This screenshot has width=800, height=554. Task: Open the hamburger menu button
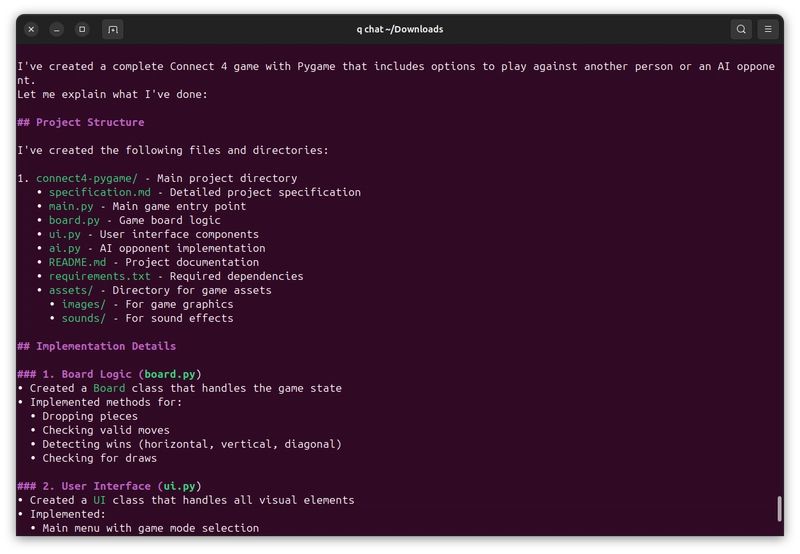tap(768, 30)
